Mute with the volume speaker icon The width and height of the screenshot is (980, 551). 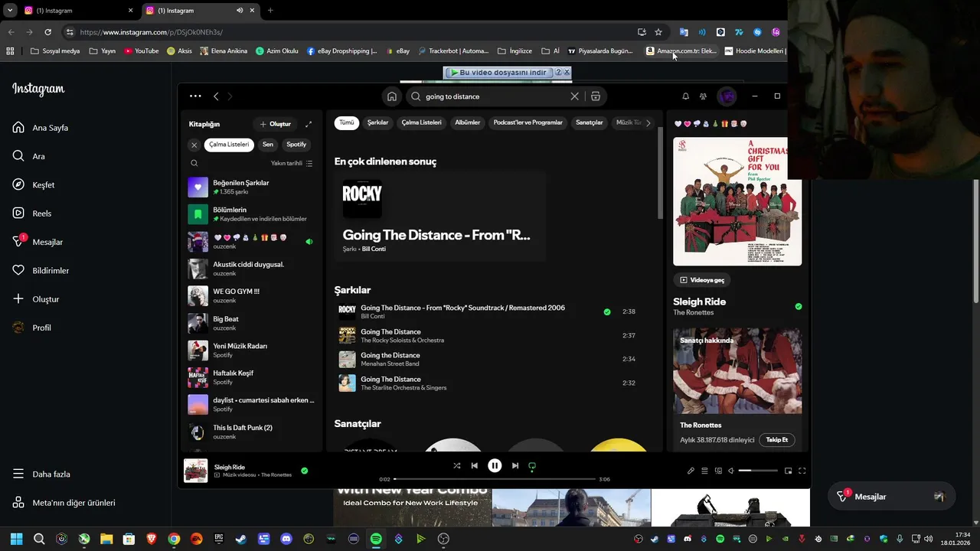pyautogui.click(x=731, y=471)
